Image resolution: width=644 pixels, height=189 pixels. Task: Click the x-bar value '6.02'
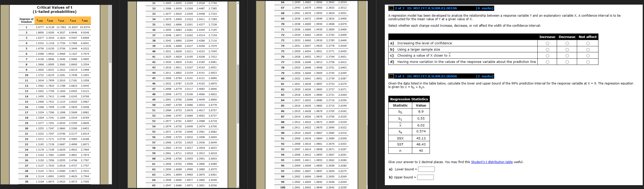[421, 125]
